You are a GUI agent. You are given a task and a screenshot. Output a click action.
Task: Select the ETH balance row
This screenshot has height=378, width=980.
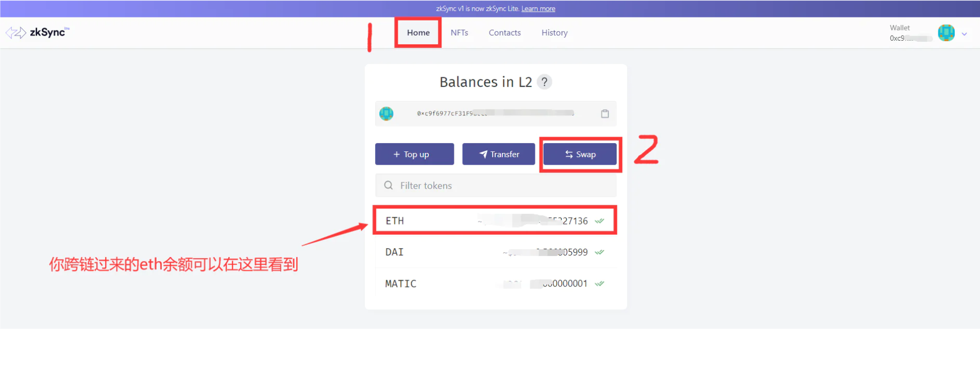pos(495,221)
